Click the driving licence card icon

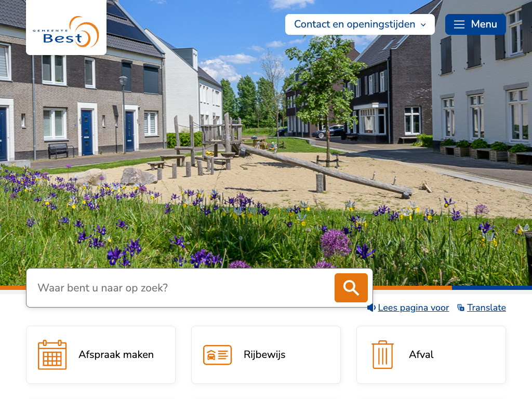coord(217,355)
